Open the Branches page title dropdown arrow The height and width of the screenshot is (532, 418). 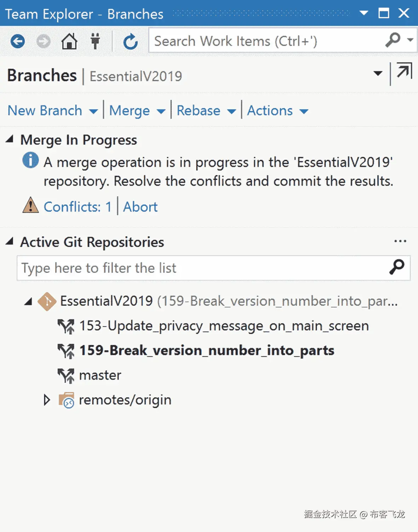pos(378,73)
